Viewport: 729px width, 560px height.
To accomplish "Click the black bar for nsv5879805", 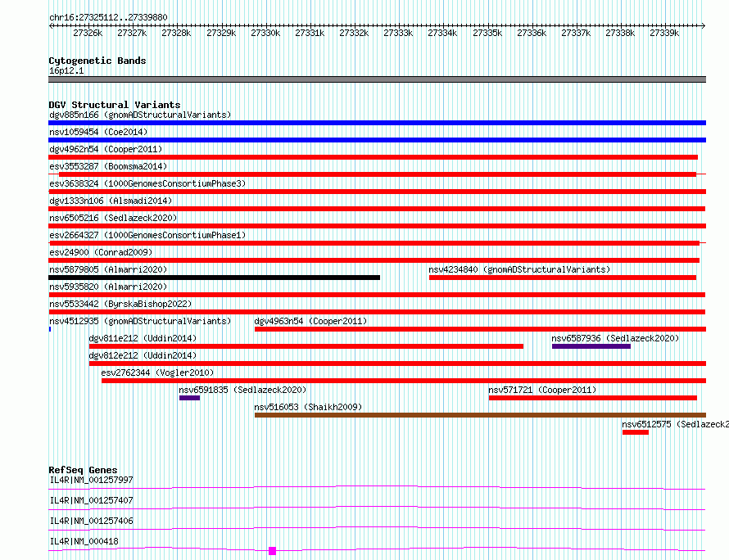I will coord(215,278).
